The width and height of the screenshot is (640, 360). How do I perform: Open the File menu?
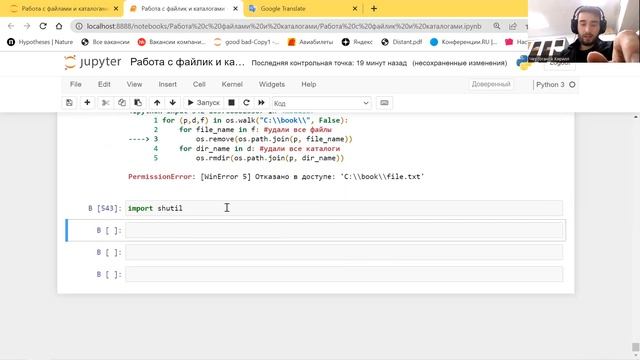pyautogui.click(x=76, y=84)
